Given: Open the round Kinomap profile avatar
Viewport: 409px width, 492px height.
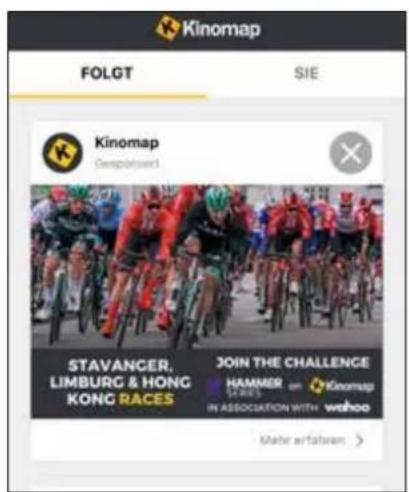Looking at the screenshot, I should [62, 153].
